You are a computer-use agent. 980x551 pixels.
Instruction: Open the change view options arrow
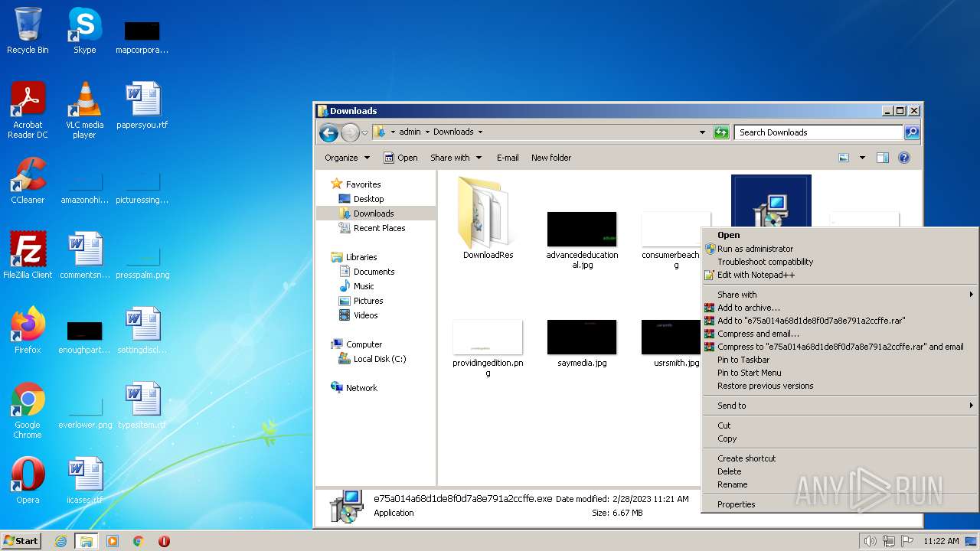coord(862,158)
